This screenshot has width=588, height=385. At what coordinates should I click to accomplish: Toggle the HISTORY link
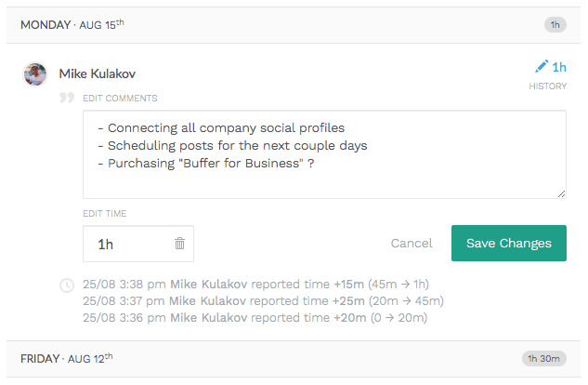(547, 86)
